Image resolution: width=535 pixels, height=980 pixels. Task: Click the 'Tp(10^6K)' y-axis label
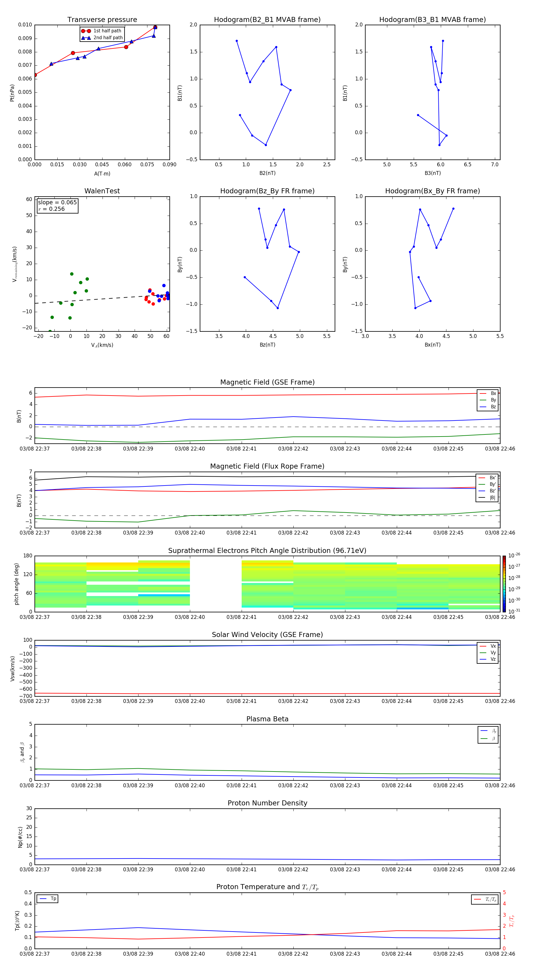[17, 921]
